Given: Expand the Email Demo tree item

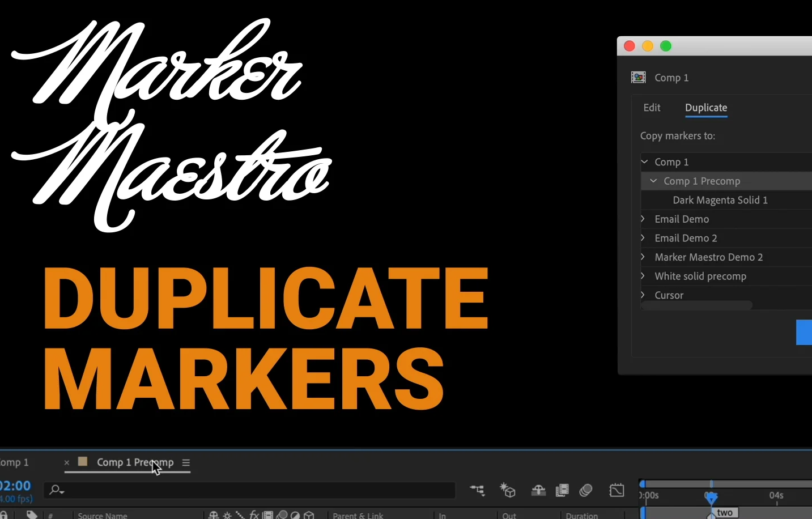Looking at the screenshot, I should tap(643, 219).
